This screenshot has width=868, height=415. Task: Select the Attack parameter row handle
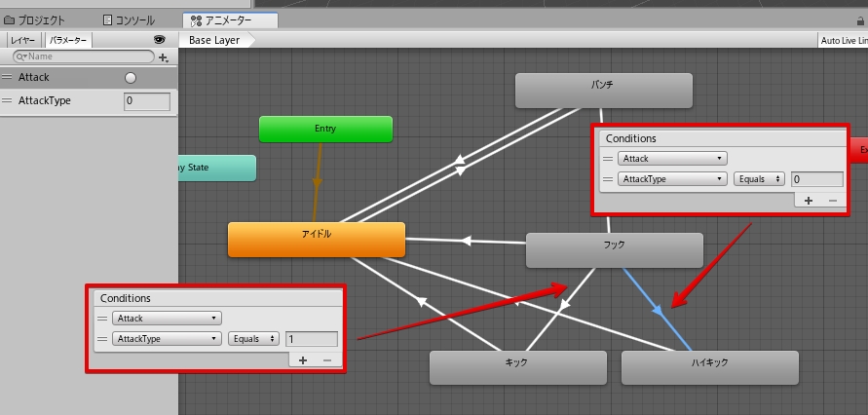point(7,78)
